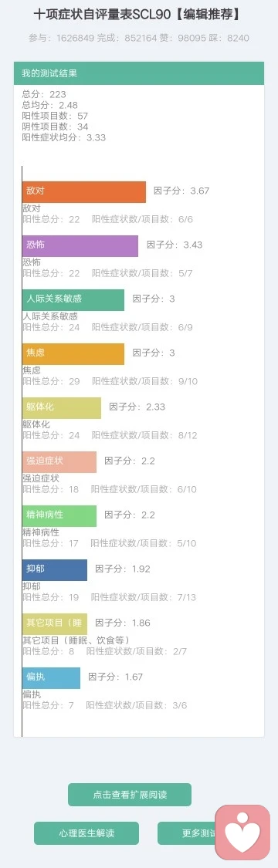
Task: Click the 我的测试结果 header
Action: click(x=139, y=73)
